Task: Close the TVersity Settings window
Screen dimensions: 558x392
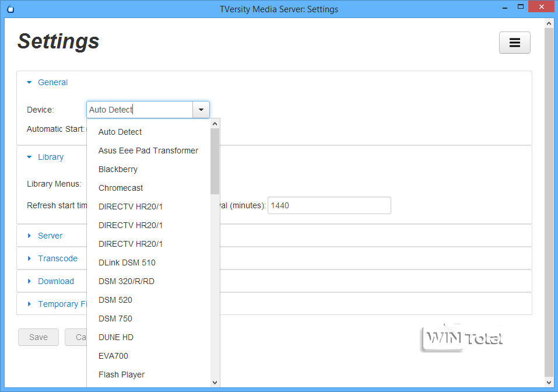Action: coord(541,7)
